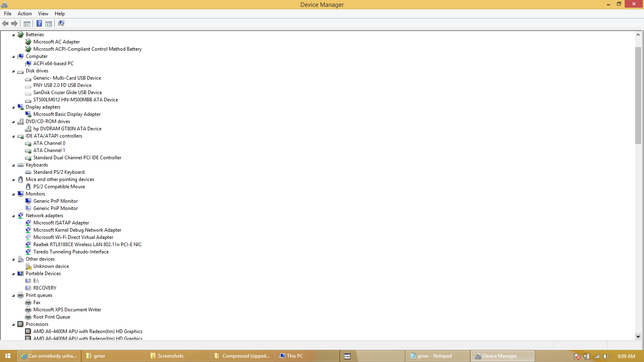Click the Microsoft AC Adapter icon
Screen dimensions: 644x362
[28, 42]
